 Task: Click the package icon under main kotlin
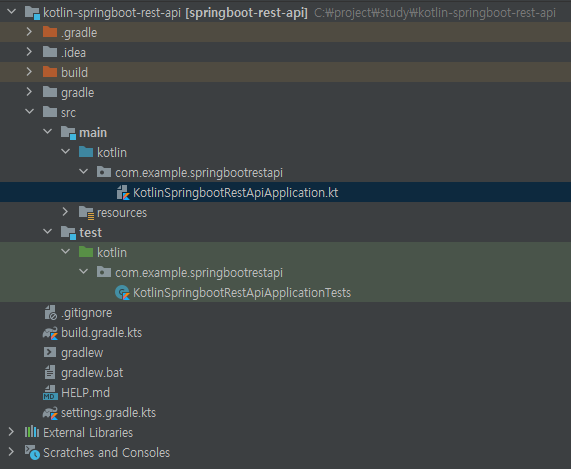(x=104, y=172)
